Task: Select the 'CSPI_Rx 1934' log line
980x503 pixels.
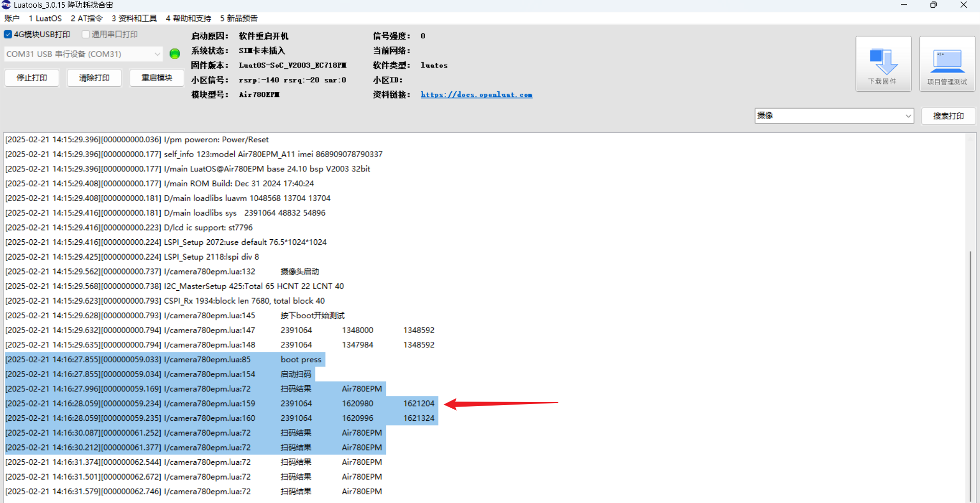Action: pyautogui.click(x=165, y=300)
